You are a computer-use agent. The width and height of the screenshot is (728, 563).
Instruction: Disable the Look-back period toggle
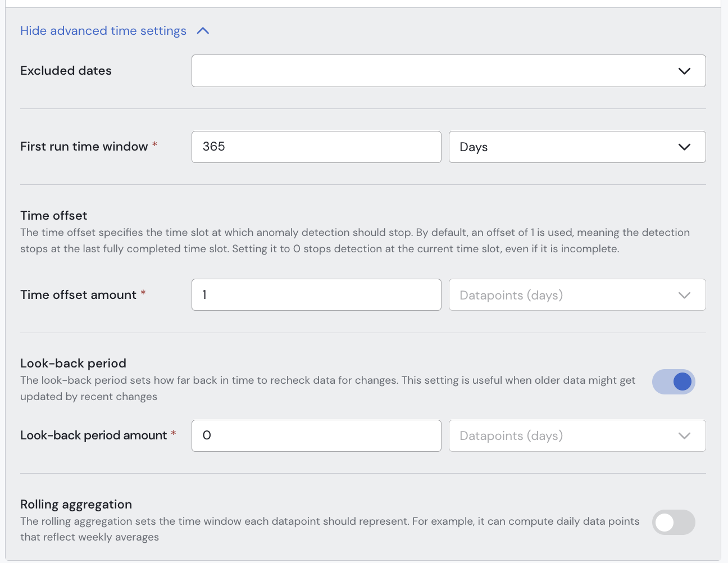674,382
